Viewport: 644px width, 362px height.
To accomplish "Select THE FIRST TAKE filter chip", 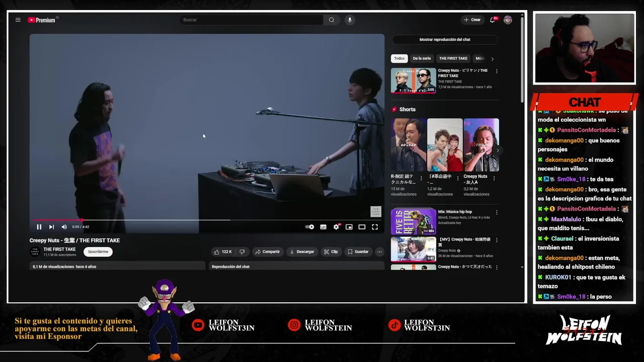I will [x=453, y=58].
